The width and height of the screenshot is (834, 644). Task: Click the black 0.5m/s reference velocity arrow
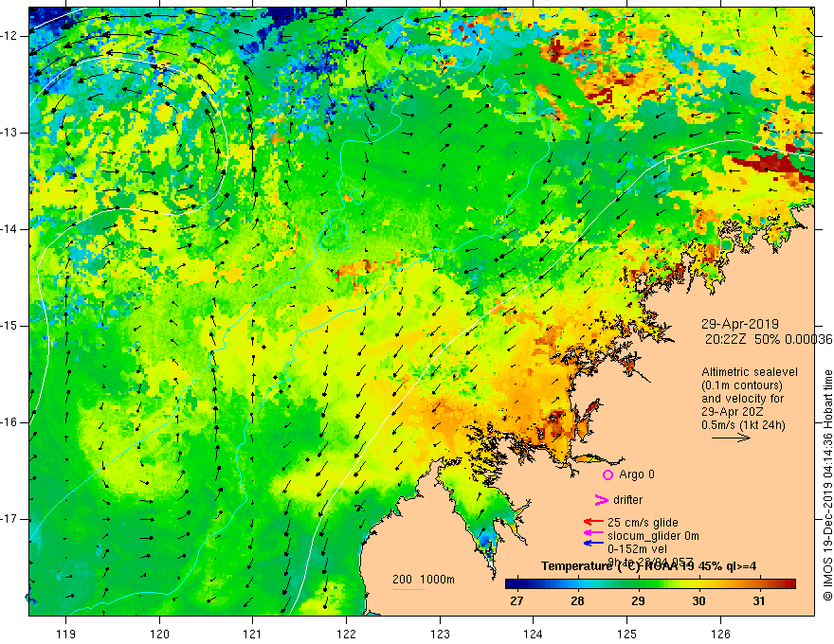(731, 438)
